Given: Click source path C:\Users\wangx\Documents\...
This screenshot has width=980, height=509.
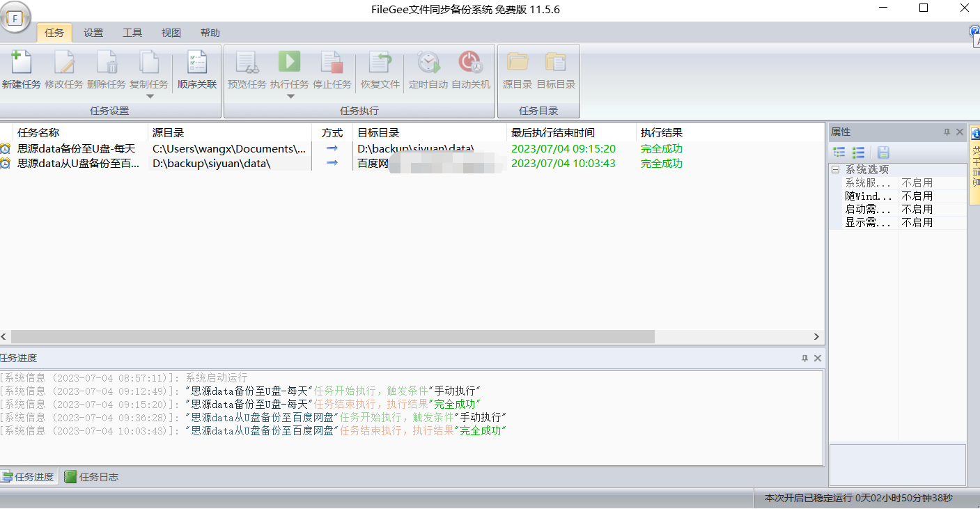Looking at the screenshot, I should [x=229, y=149].
